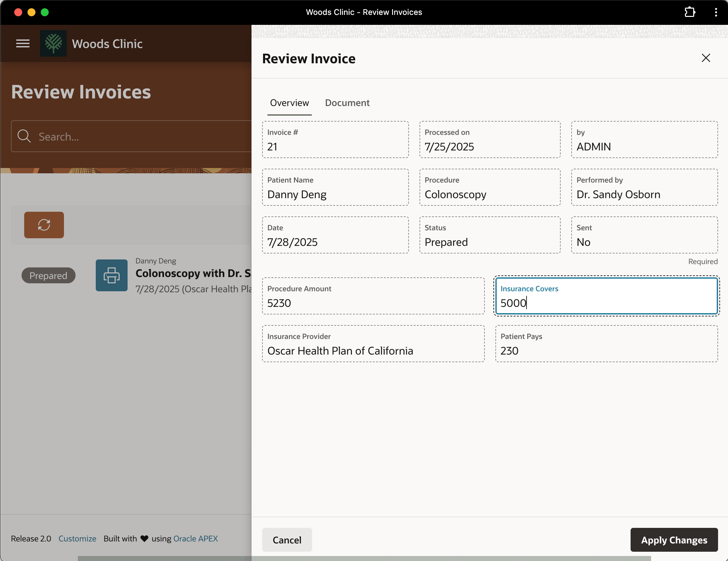Image resolution: width=728 pixels, height=561 pixels.
Task: Click the Cancel button
Action: point(287,540)
